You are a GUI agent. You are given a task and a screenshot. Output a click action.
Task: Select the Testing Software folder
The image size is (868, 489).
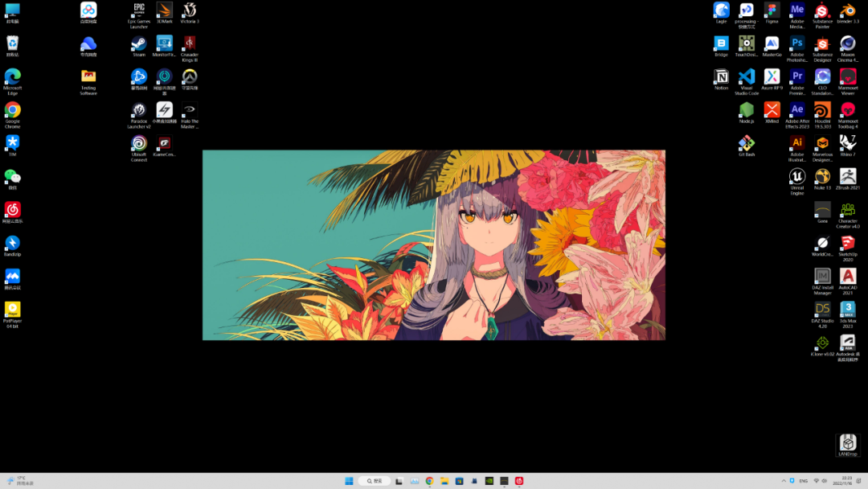pos(88,82)
